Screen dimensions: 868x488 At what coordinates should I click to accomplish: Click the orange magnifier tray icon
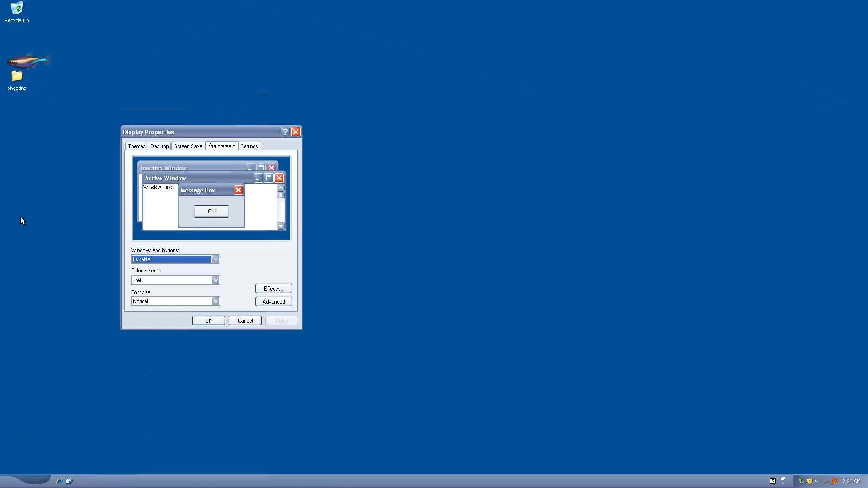(835, 481)
